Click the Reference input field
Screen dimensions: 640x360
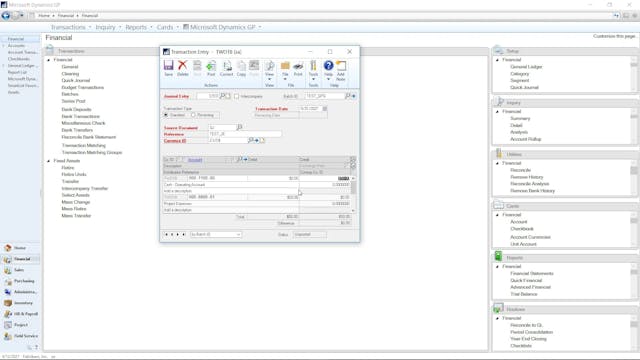(245, 134)
